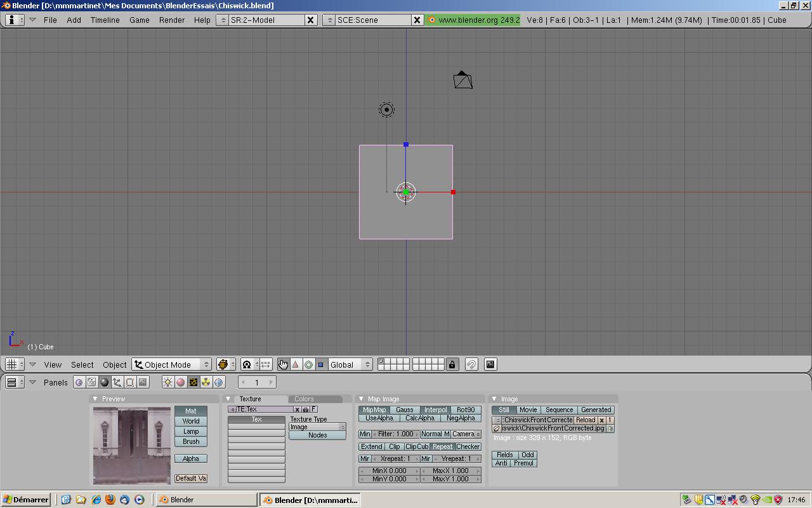The width and height of the screenshot is (812, 508).
Task: Enable UseAlpha option
Action: point(379,418)
